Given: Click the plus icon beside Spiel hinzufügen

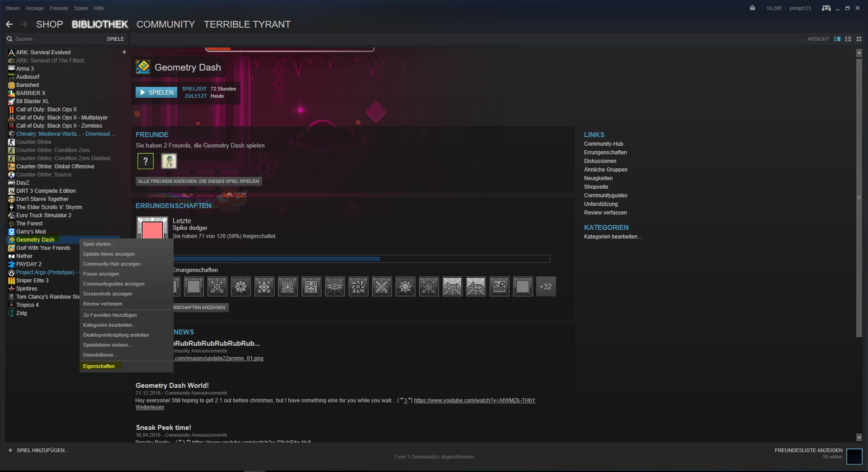Looking at the screenshot, I should [10, 450].
